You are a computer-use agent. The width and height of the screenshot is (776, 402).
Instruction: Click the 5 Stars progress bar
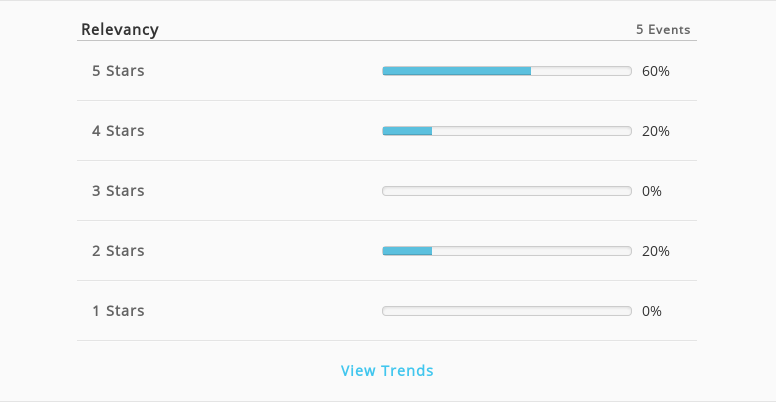[x=507, y=71]
